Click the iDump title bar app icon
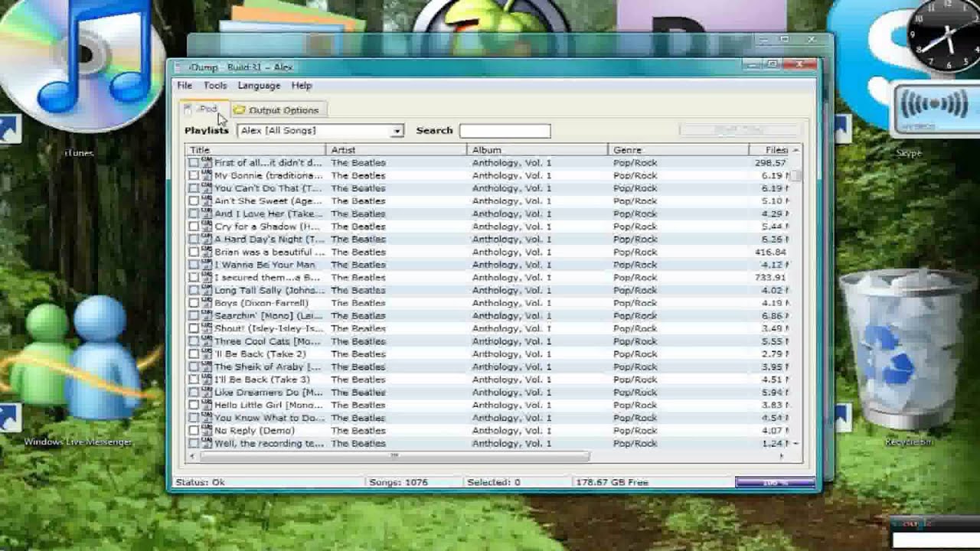980x551 pixels. 179,67
